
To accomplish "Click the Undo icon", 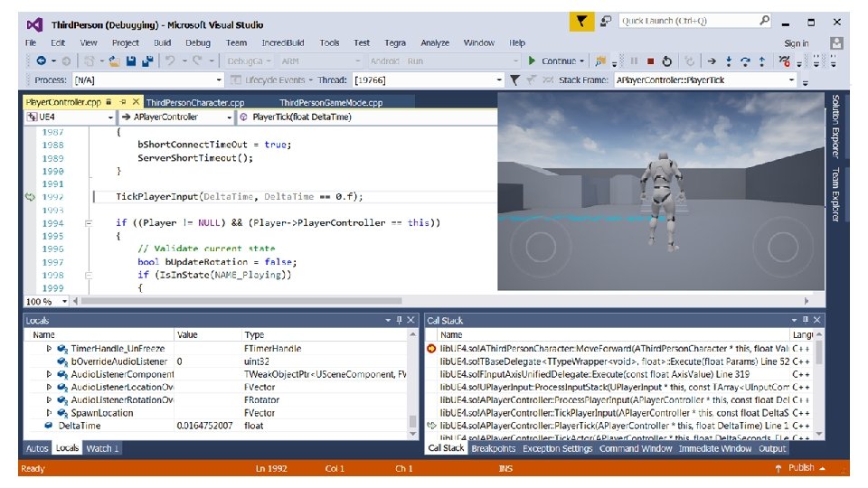I will (171, 61).
